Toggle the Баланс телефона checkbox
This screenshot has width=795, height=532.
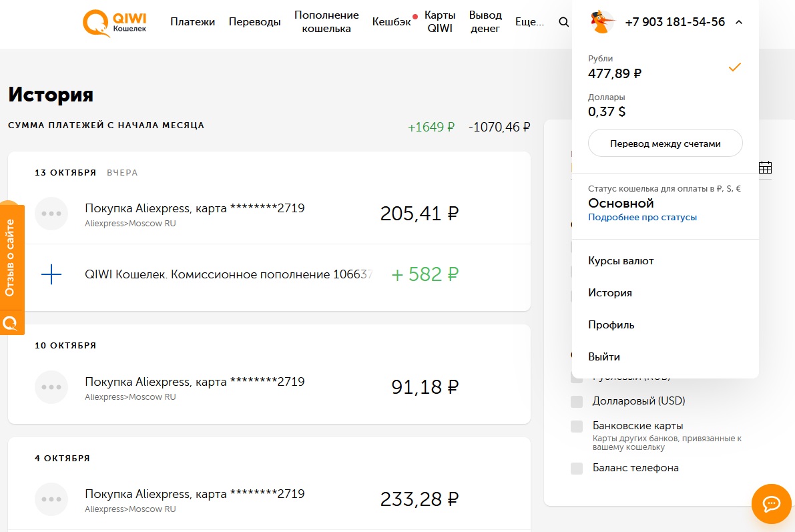click(577, 468)
